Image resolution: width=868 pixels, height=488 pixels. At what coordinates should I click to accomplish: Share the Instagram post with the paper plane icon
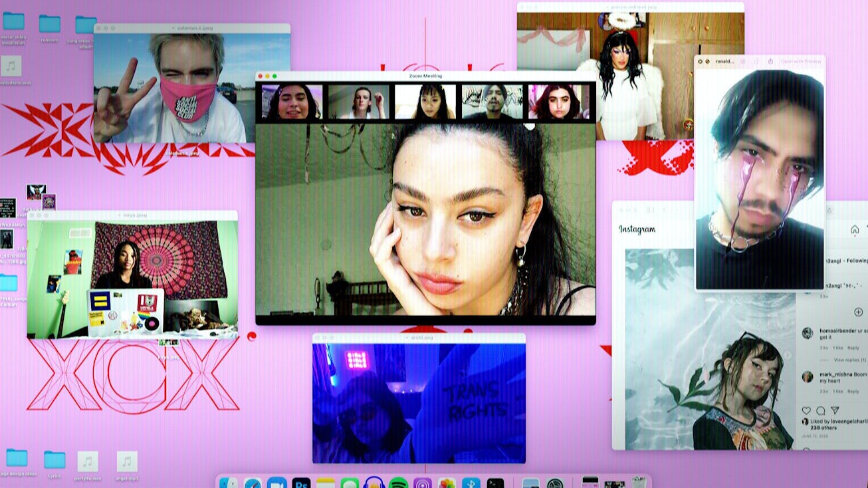click(x=835, y=411)
